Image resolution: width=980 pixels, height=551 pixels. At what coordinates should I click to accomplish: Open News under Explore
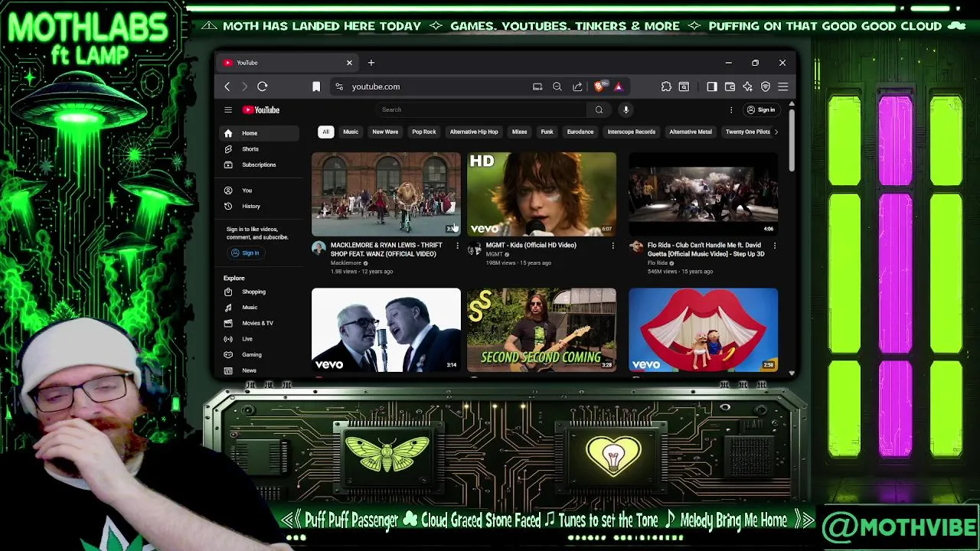tap(258, 370)
